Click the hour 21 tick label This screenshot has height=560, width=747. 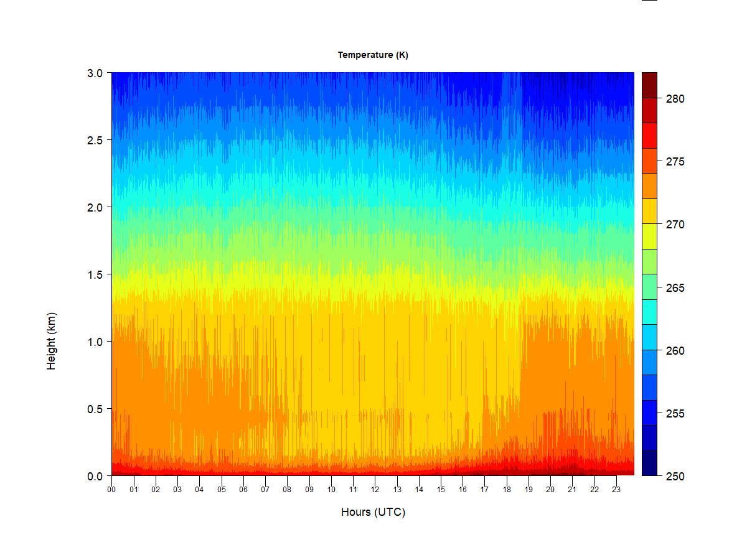572,489
